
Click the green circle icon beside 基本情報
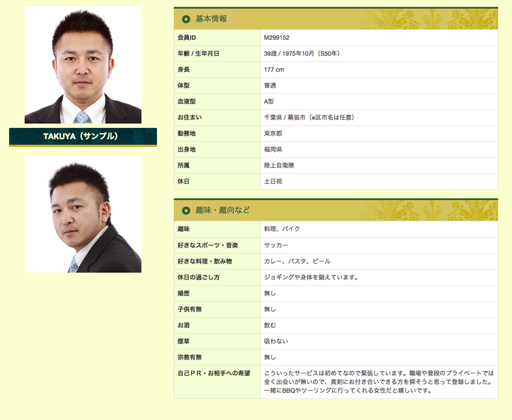pos(185,19)
